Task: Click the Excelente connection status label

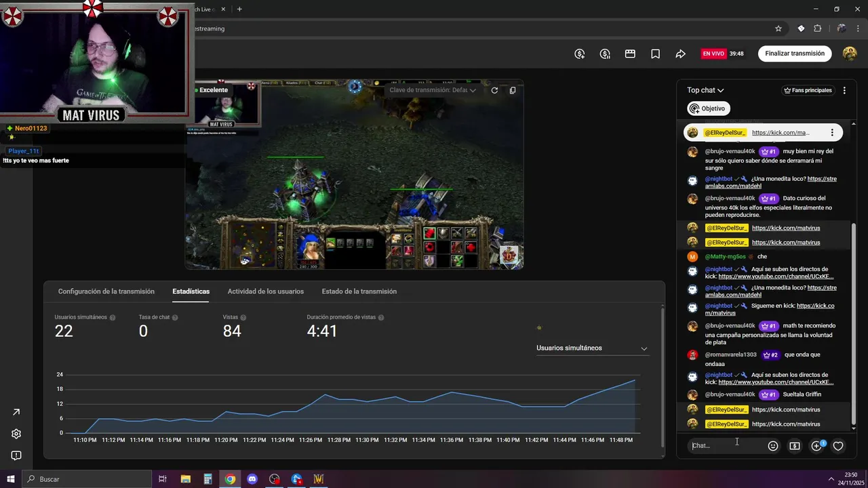Action: pyautogui.click(x=213, y=90)
